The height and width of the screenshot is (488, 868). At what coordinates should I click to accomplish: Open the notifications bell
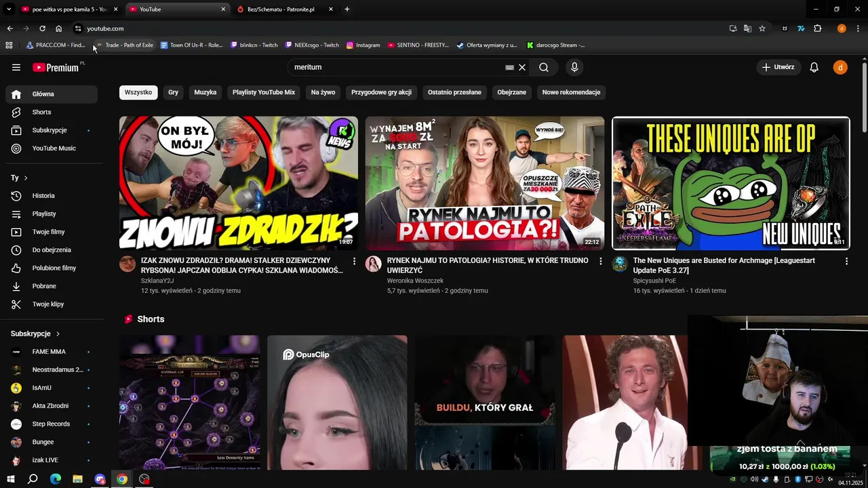[x=814, y=67]
